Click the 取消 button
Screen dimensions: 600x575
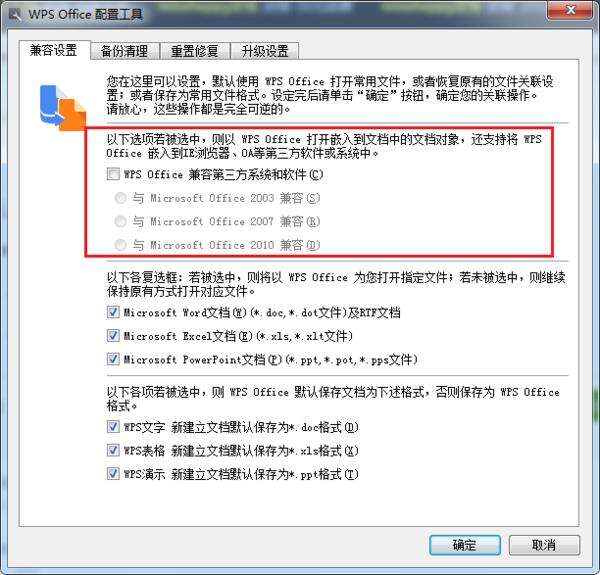(x=544, y=545)
